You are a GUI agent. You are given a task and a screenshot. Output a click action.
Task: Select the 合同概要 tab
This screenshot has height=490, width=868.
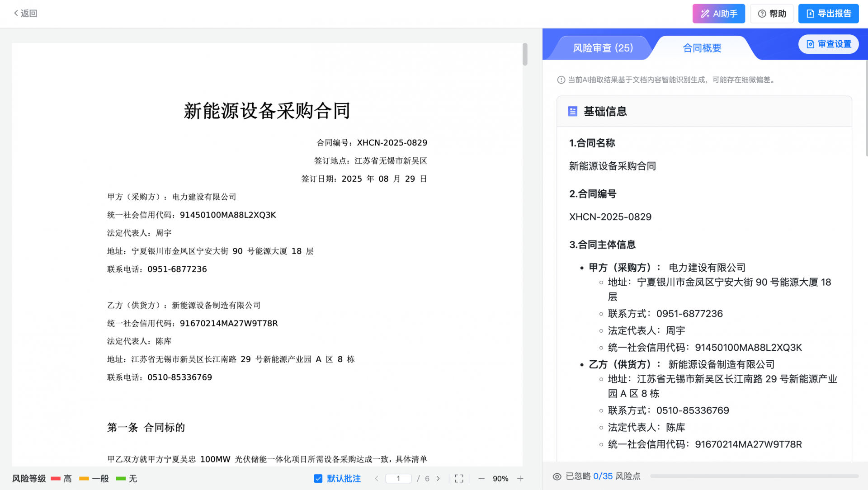pyautogui.click(x=702, y=48)
